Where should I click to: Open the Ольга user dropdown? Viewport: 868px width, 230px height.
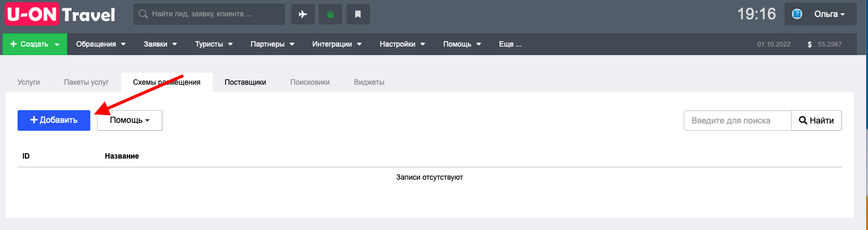pos(821,14)
